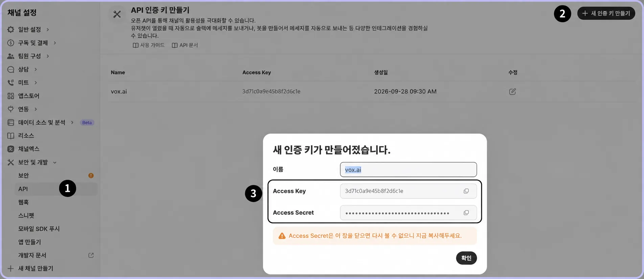644x279 pixels.
Task: Expand the 구독 및 결제 chevron
Action: tap(55, 43)
